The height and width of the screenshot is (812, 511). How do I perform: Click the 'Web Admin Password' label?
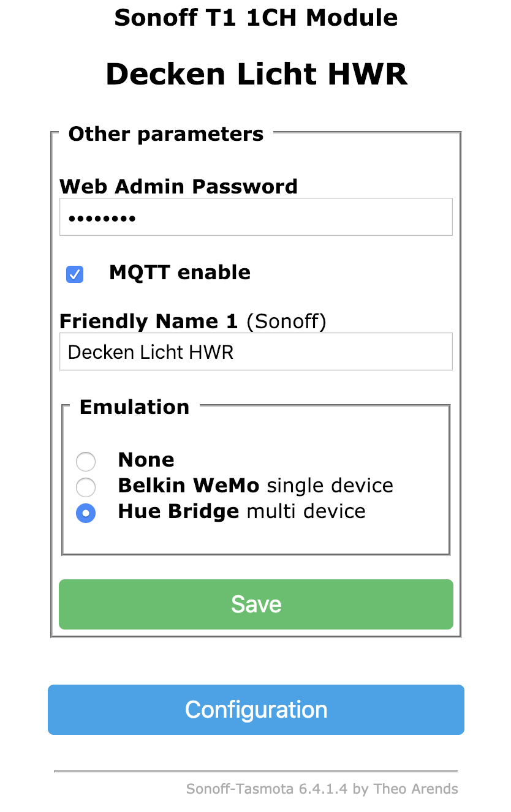click(x=178, y=186)
